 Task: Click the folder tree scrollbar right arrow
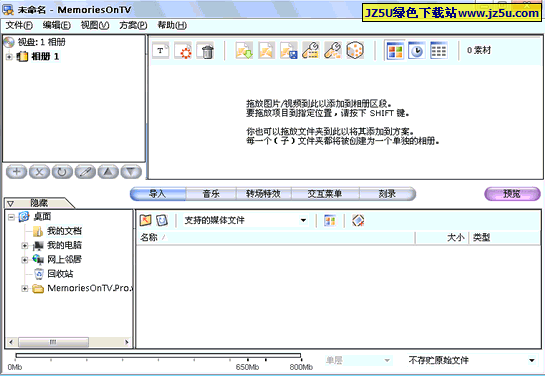pos(127,342)
